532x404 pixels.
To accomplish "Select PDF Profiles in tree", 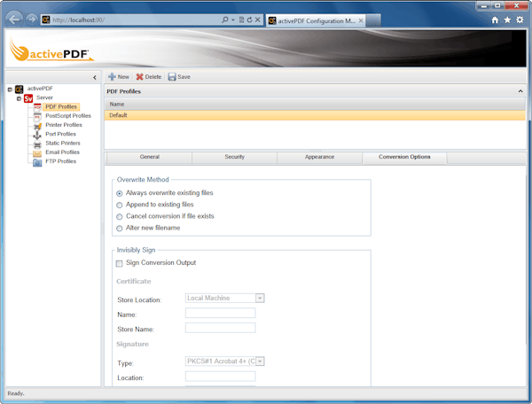I will pyautogui.click(x=61, y=107).
